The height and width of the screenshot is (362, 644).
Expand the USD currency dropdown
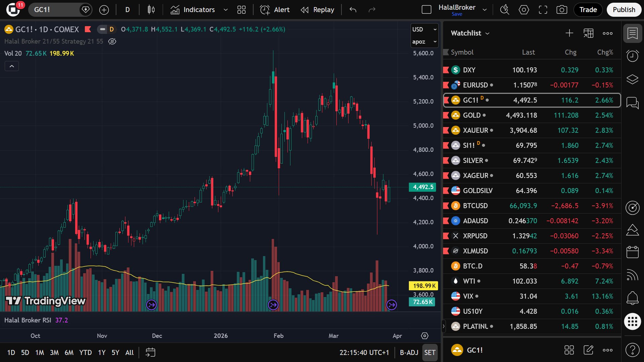click(424, 29)
